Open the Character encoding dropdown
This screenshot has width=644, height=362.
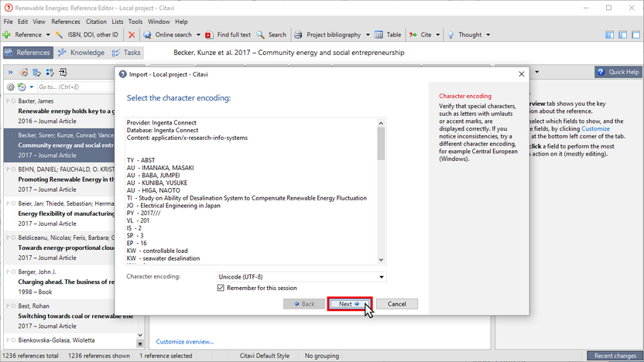point(301,277)
